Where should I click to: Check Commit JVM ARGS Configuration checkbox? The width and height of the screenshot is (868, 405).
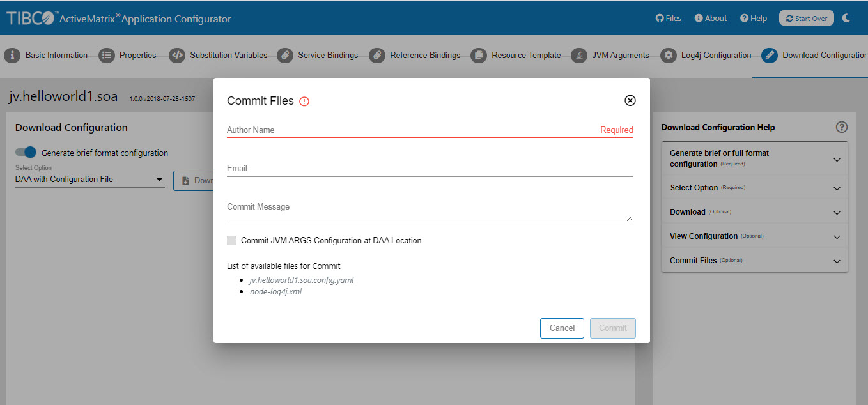point(231,241)
